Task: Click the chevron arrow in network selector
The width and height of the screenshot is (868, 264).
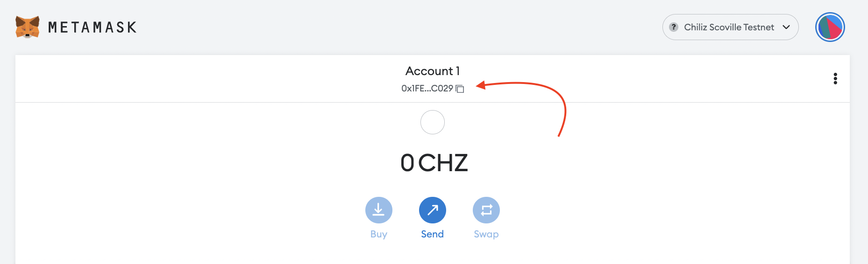Action: click(x=786, y=27)
